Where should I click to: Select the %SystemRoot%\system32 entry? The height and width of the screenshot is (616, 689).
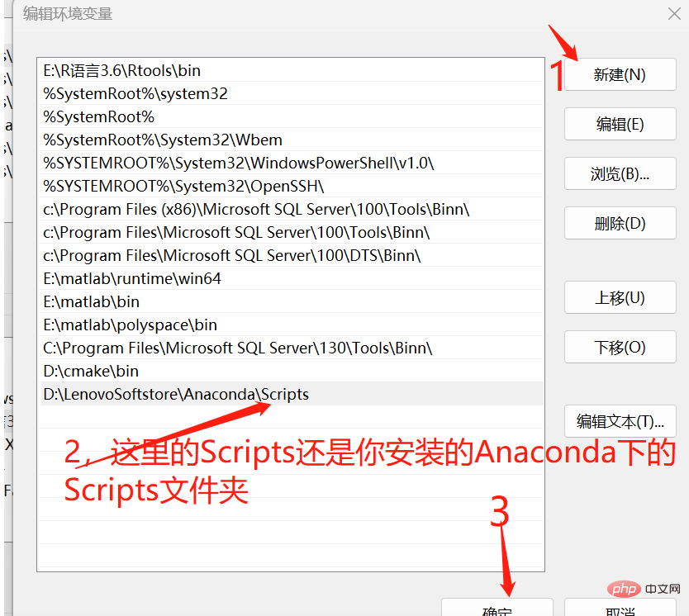click(291, 93)
